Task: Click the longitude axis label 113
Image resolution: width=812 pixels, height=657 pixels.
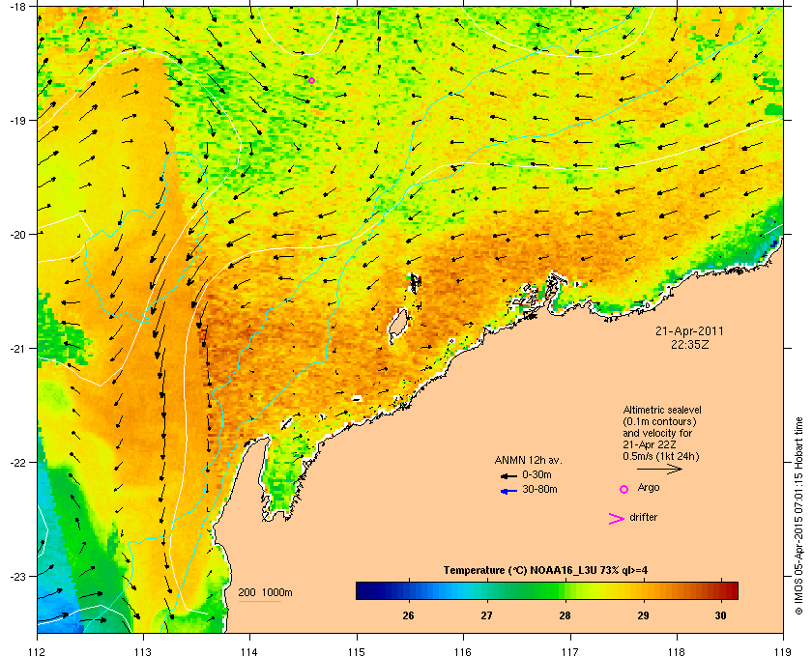Action: click(x=143, y=651)
